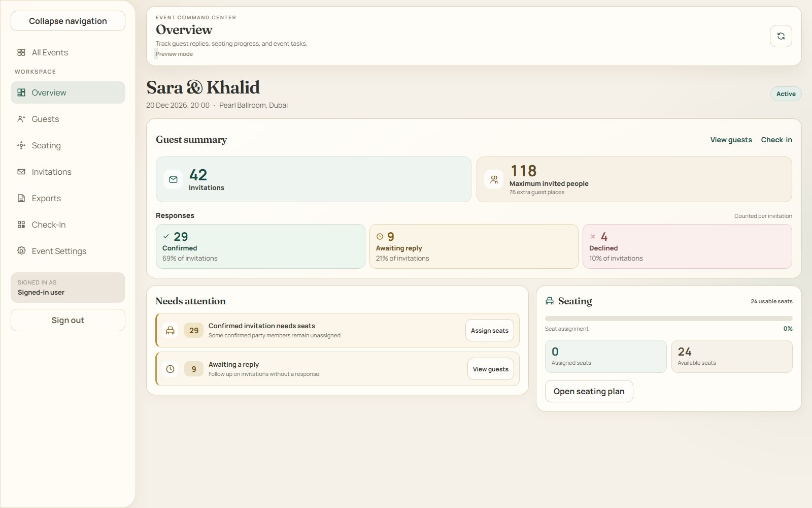Click the Check-In QR sidebar icon

[21, 225]
